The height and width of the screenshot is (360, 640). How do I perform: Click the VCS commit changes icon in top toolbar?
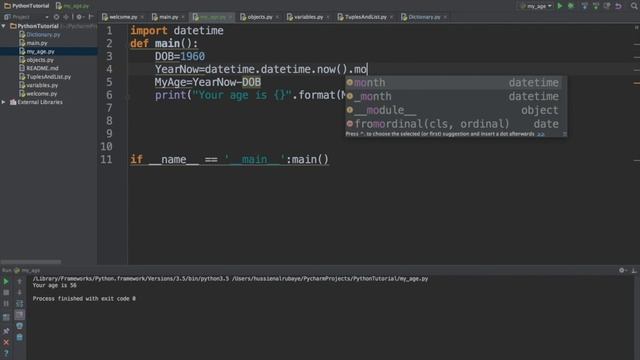(596, 6)
